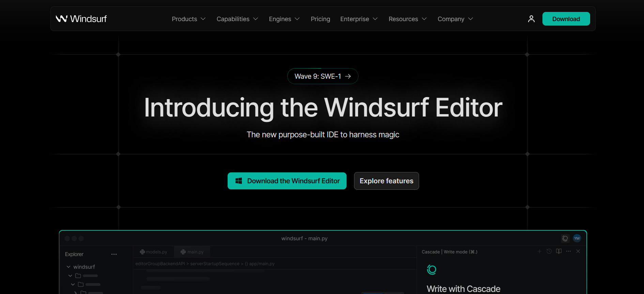The image size is (644, 294).
Task: Click the Windows logo on download button
Action: point(239,181)
